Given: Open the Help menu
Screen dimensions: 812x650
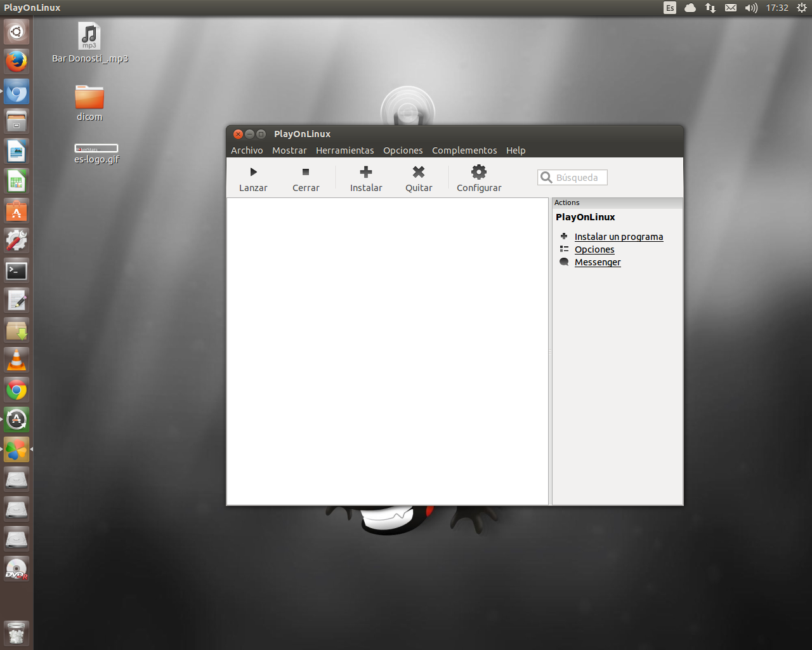Looking at the screenshot, I should click(x=516, y=150).
